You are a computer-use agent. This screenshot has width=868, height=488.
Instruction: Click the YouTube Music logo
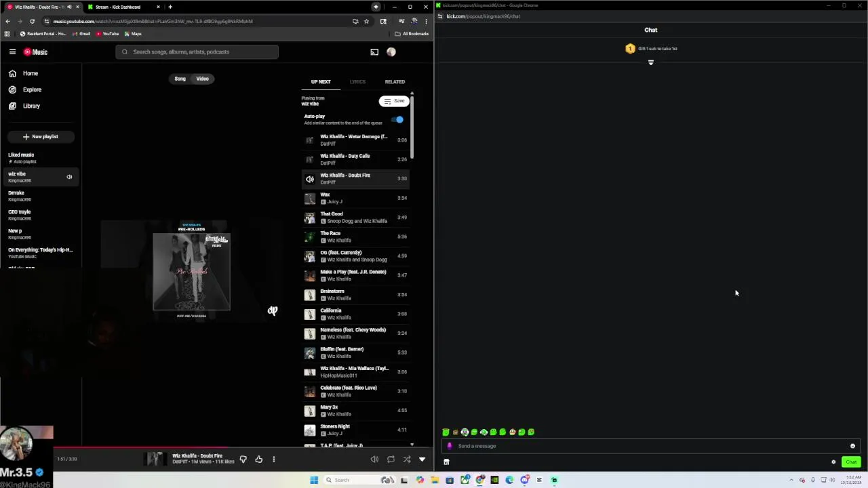[36, 52]
